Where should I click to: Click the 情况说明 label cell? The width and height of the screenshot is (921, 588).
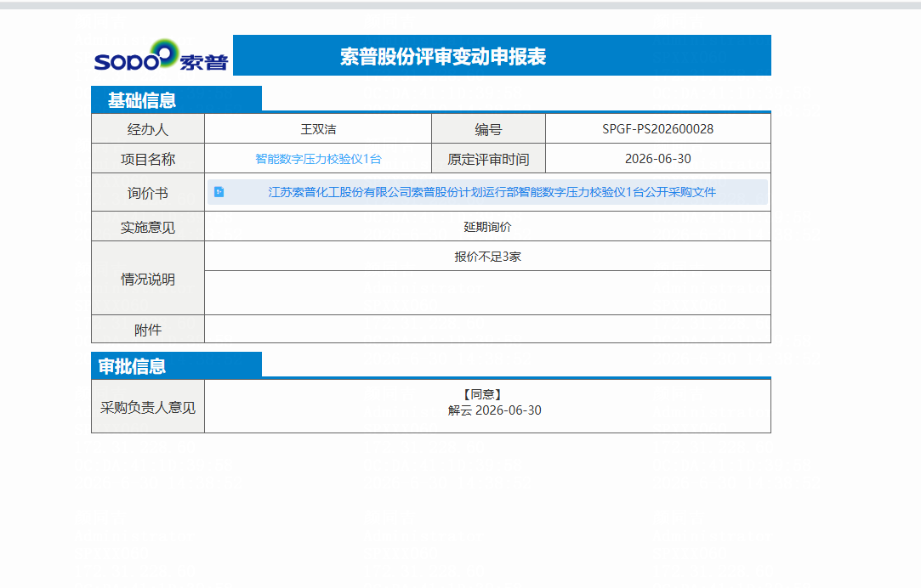click(148, 279)
